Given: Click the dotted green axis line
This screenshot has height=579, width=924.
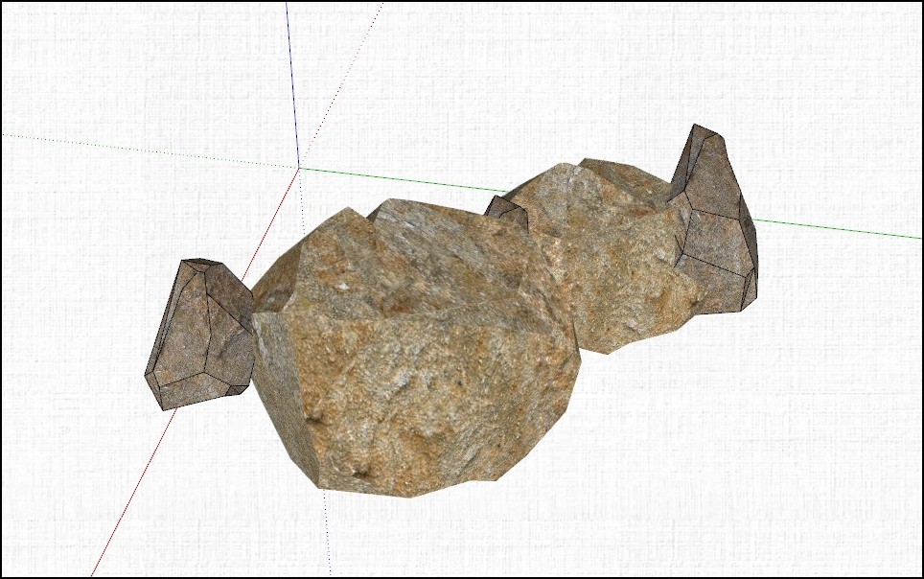Looking at the screenshot, I should coord(144,150).
